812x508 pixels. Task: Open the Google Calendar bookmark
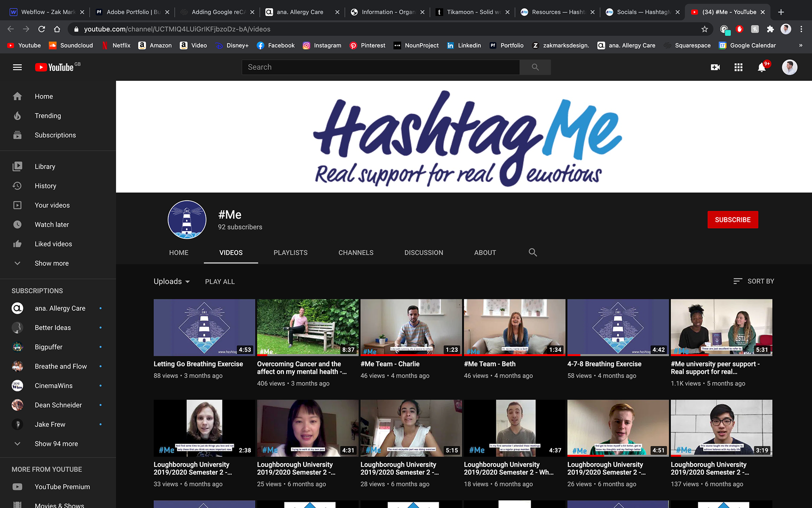pos(748,45)
